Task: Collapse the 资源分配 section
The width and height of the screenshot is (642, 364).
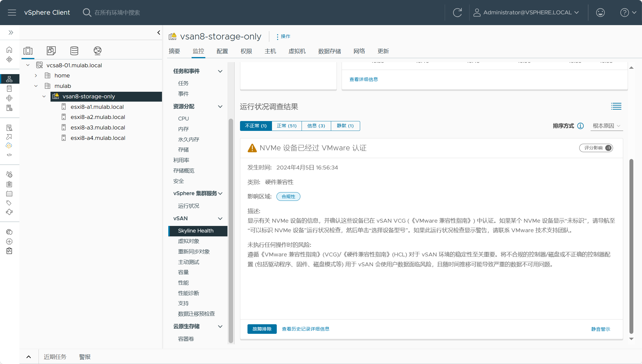Action: tap(220, 106)
